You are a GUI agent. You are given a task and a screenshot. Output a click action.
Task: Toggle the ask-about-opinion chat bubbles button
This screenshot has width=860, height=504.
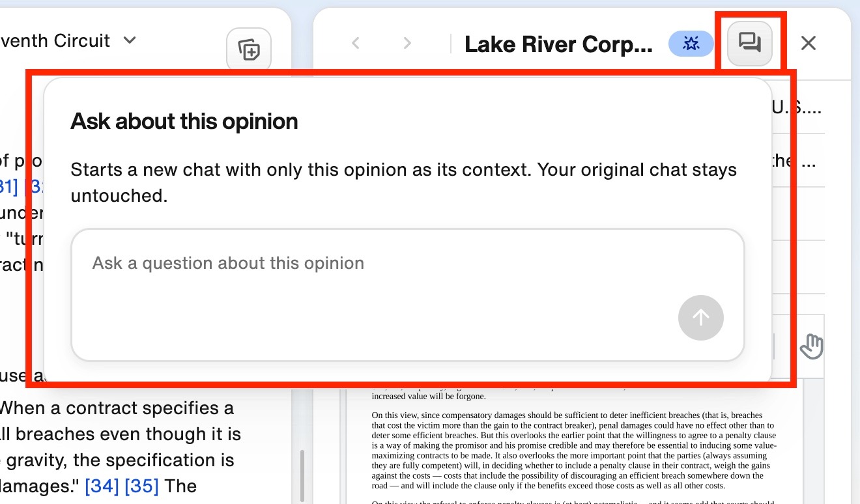click(749, 44)
